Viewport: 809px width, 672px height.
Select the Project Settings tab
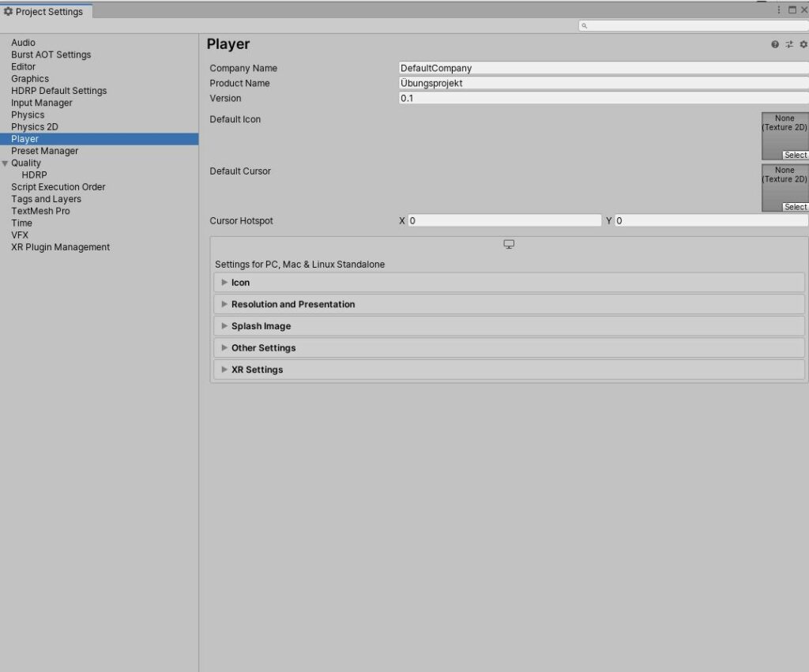[47, 12]
